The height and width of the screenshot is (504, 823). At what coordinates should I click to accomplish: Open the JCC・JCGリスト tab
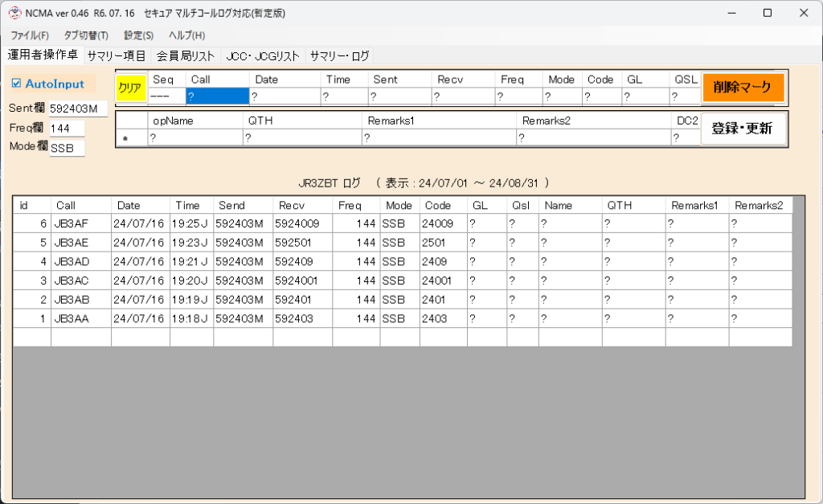tap(262, 55)
